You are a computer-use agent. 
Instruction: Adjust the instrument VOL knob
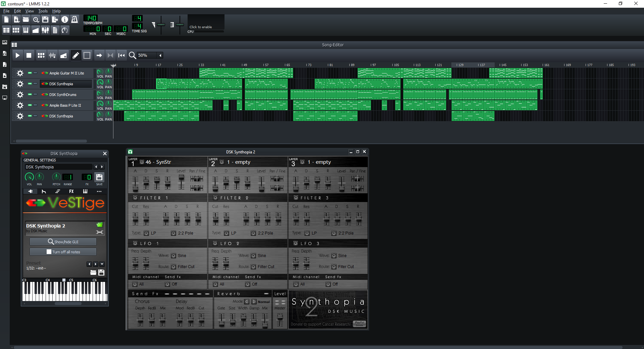29,177
